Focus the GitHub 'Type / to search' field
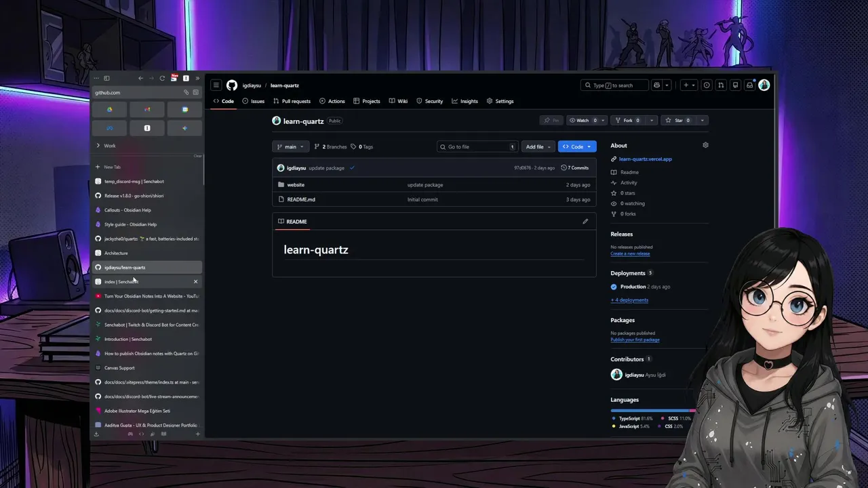Screen dimensions: 868x488 point(614,85)
